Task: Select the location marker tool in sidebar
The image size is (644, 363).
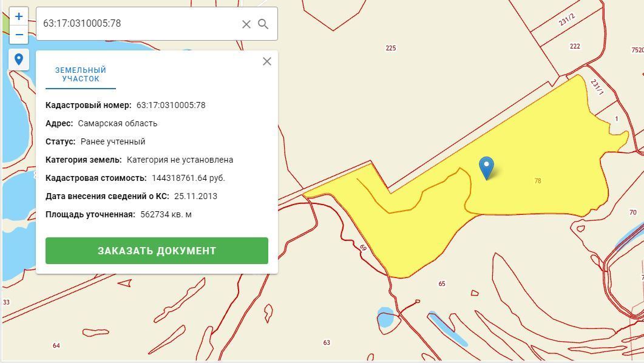Action: 19,60
